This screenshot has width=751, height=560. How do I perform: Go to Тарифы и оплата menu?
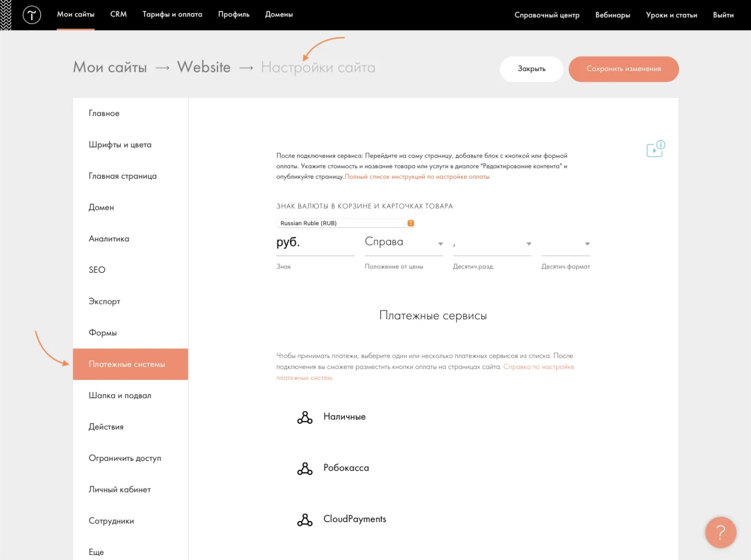tap(172, 15)
